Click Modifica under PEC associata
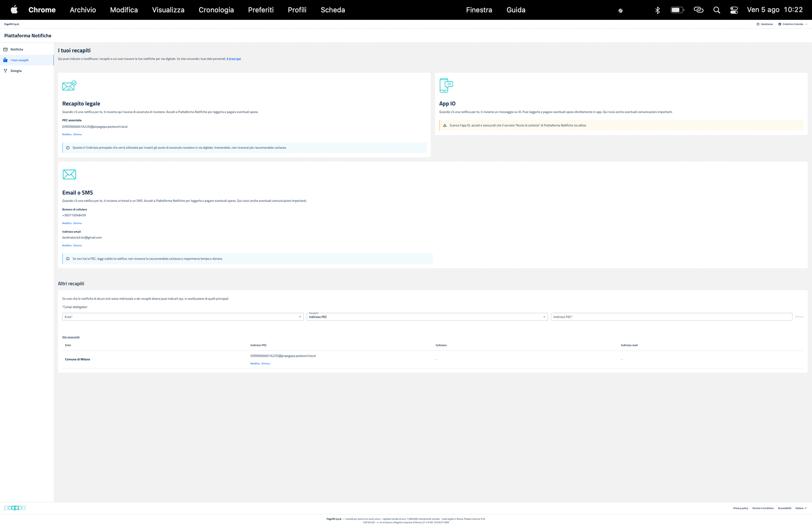Image resolution: width=812 pixels, height=527 pixels. [x=67, y=134]
